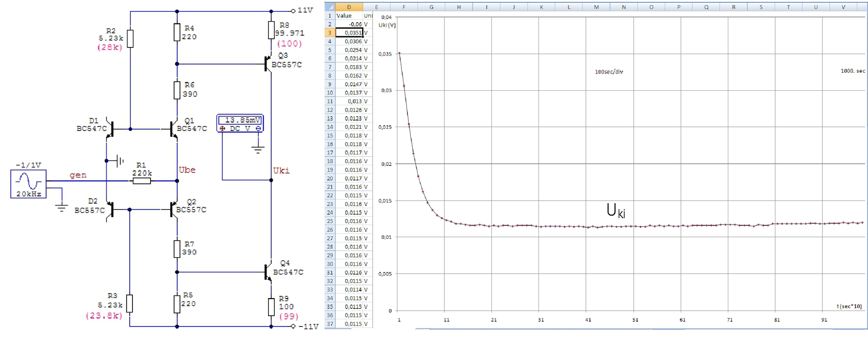Viewport: 868px width, 350px height.
Task: Select resistor R1 220k symbol
Action: tap(142, 181)
